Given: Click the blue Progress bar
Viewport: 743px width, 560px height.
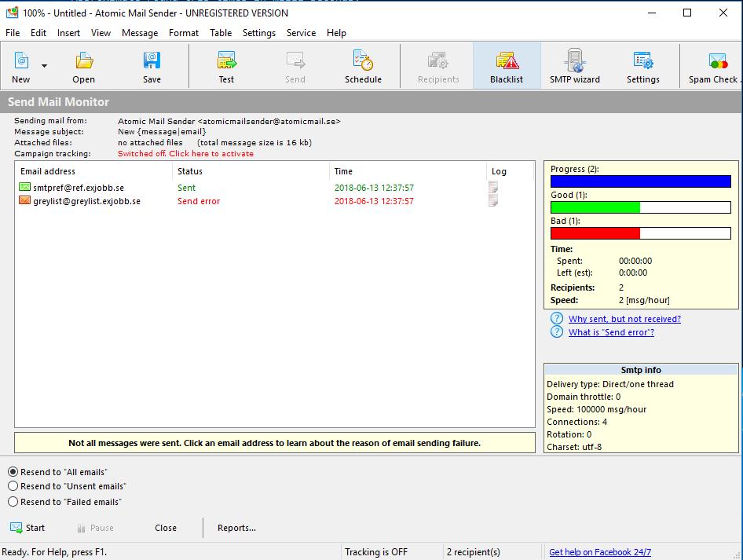Looking at the screenshot, I should pyautogui.click(x=641, y=181).
